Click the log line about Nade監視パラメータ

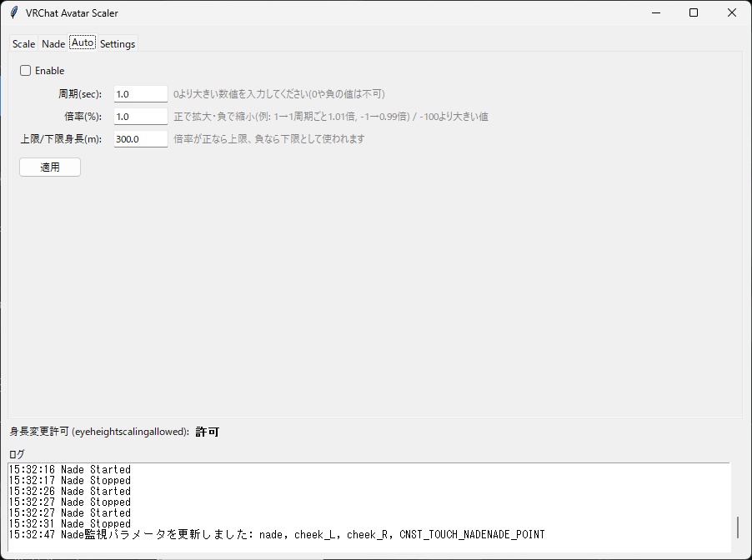[277, 535]
